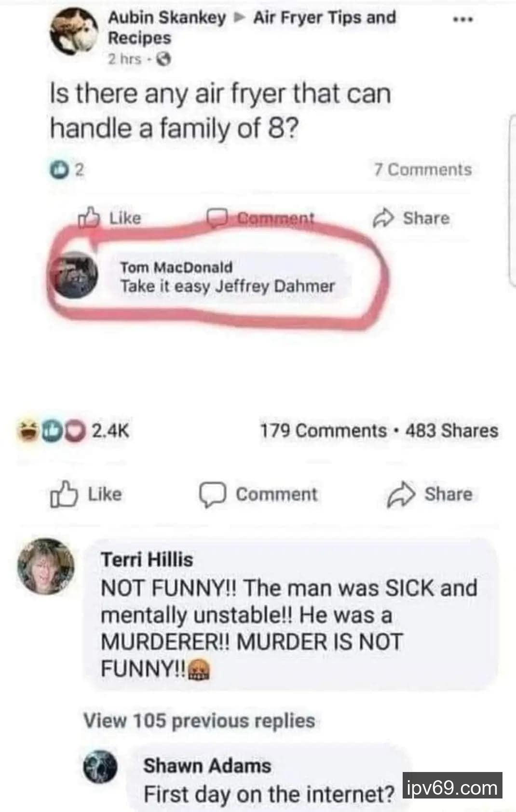This screenshot has height=812, width=516.
Task: Expand View 105 previous replies
Action: click(199, 721)
